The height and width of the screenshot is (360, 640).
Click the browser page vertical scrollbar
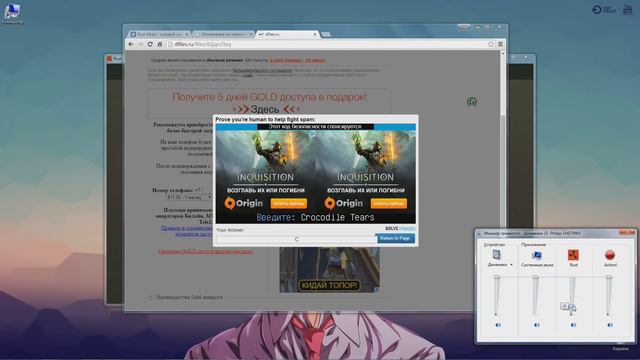tap(503, 180)
